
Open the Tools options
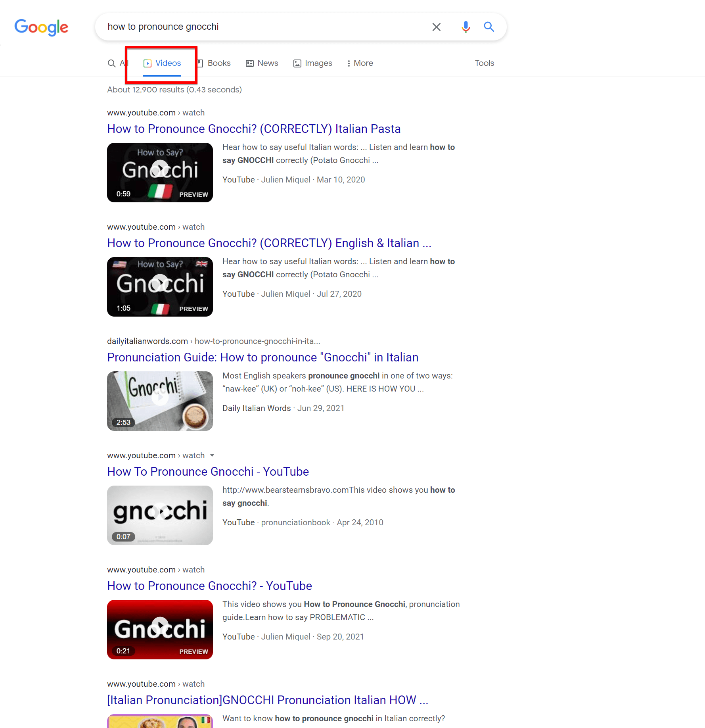coord(484,63)
